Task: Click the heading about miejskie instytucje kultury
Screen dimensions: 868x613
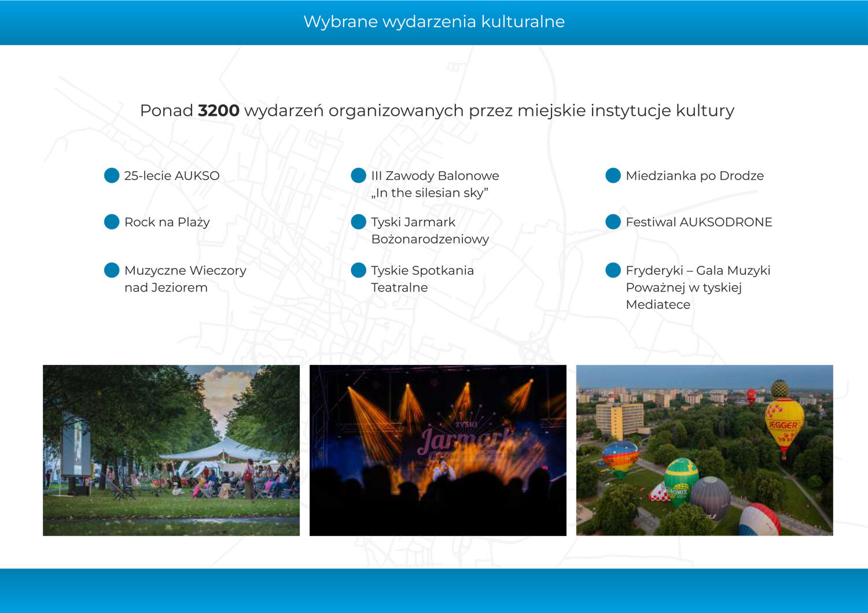Action: pos(437,110)
